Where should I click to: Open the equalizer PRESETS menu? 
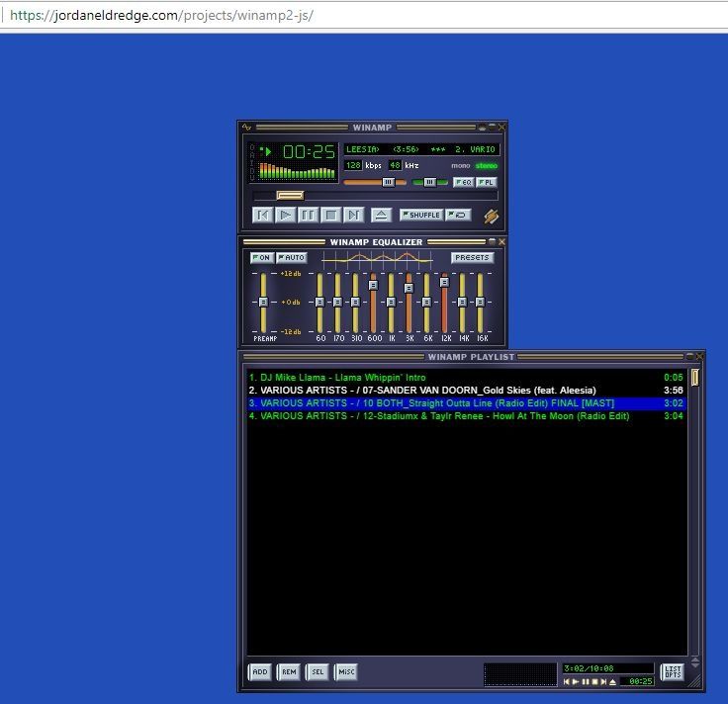tap(472, 257)
